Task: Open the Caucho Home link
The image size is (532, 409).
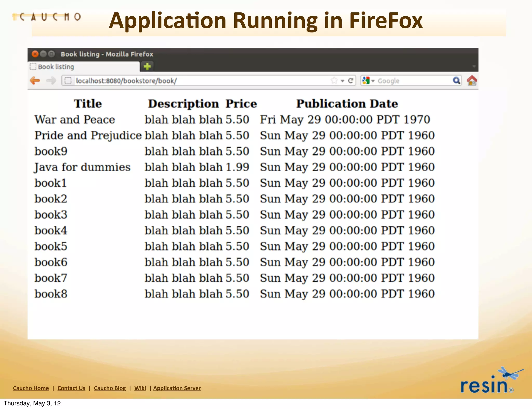Action: [x=31, y=388]
